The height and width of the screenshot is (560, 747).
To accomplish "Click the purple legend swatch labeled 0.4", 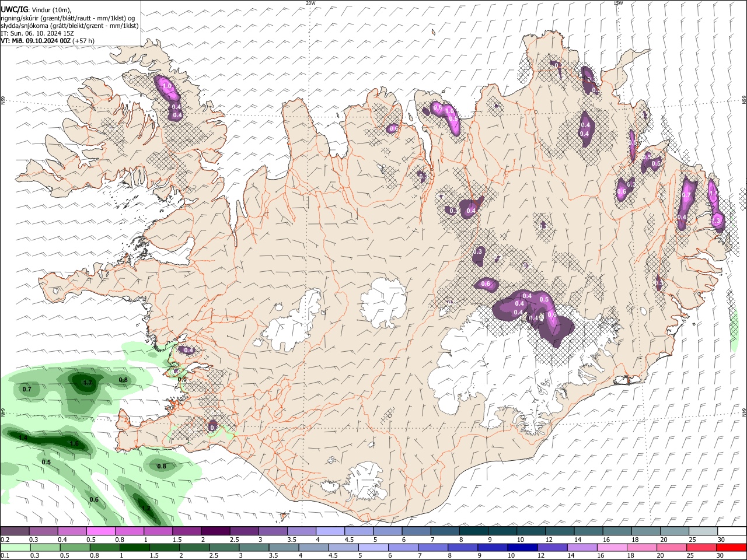I will pyautogui.click(x=72, y=531).
